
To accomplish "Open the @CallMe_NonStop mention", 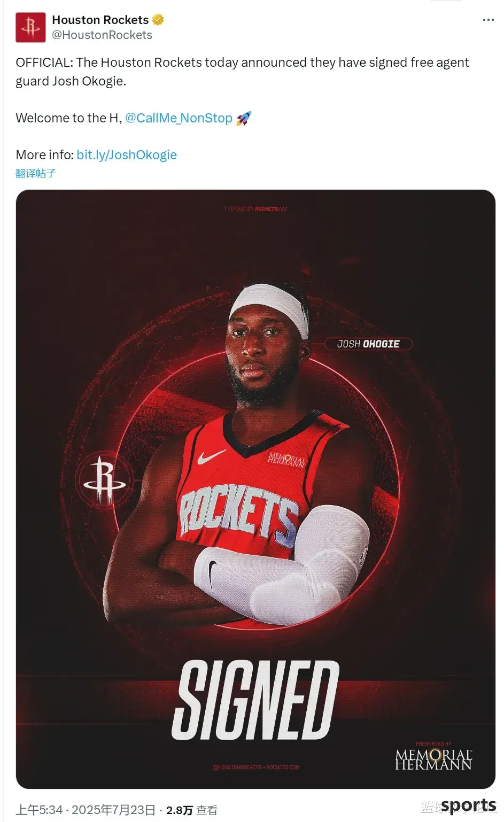I will pyautogui.click(x=179, y=118).
